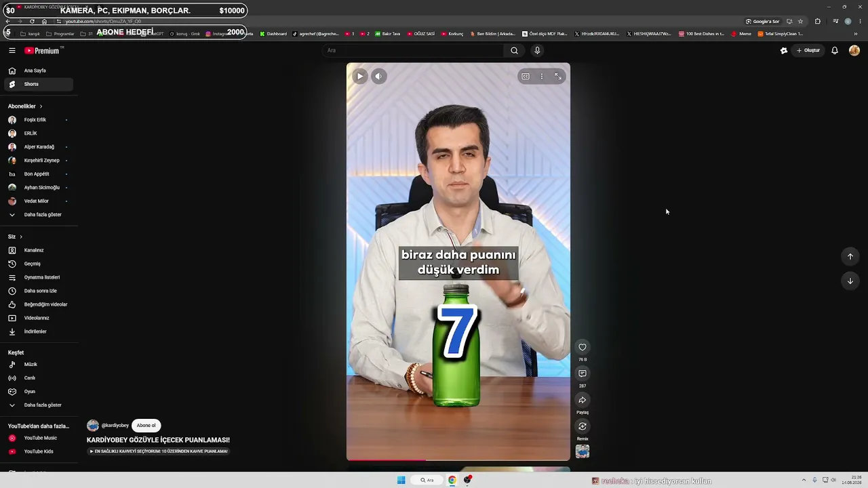
Task: Open Daha sonra izle list
Action: [x=39, y=291]
